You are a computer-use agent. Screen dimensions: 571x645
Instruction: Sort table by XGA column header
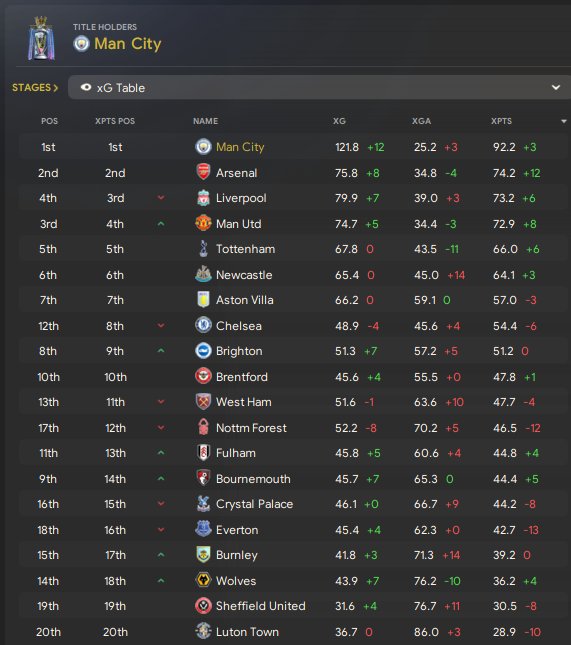pos(421,121)
